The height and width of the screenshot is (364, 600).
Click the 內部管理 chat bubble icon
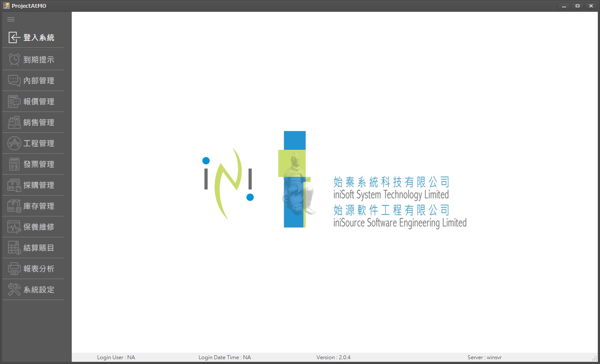(x=14, y=81)
